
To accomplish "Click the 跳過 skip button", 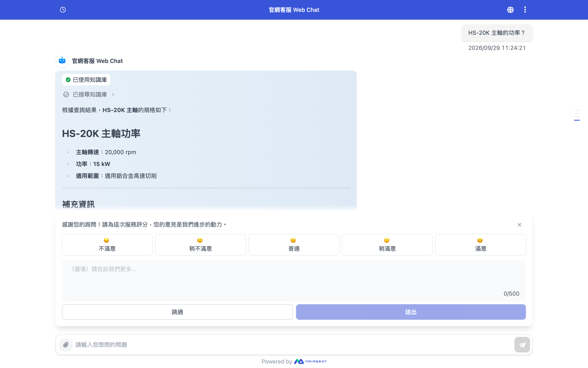I will tap(177, 312).
